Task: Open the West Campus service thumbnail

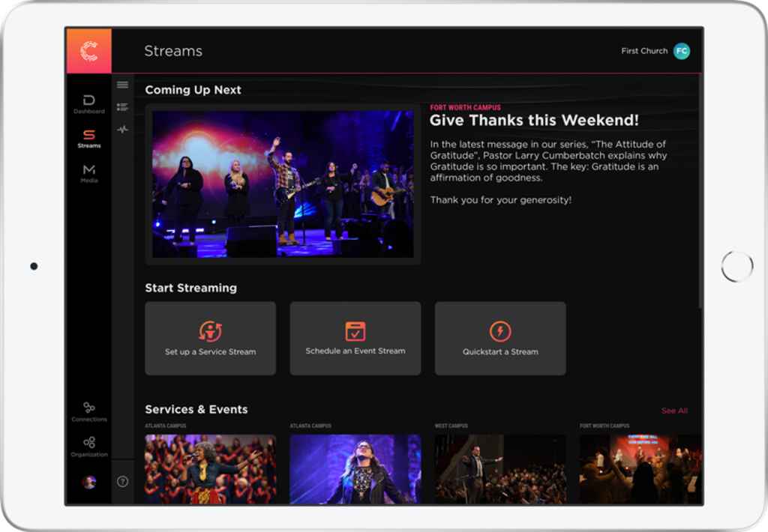Action: pyautogui.click(x=500, y=469)
